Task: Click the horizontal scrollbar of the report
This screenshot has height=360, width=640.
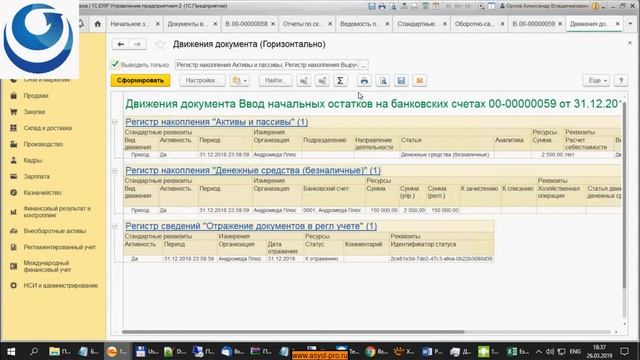Action: [293, 332]
